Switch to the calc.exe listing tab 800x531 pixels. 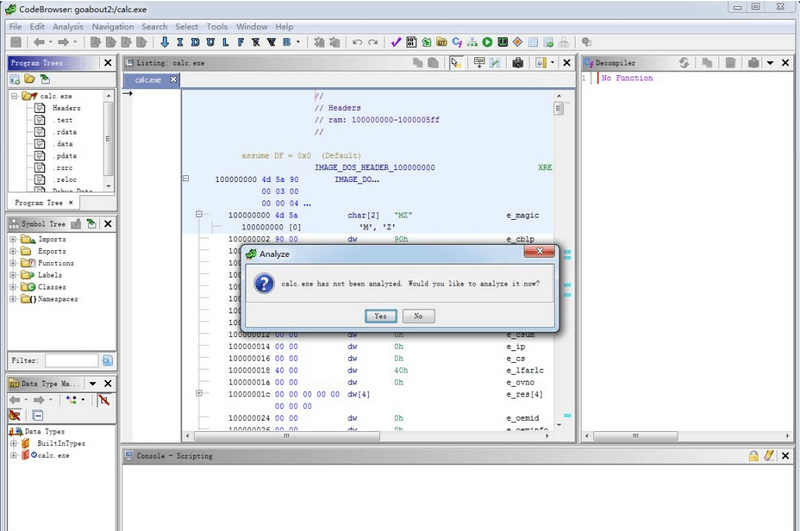(x=149, y=79)
